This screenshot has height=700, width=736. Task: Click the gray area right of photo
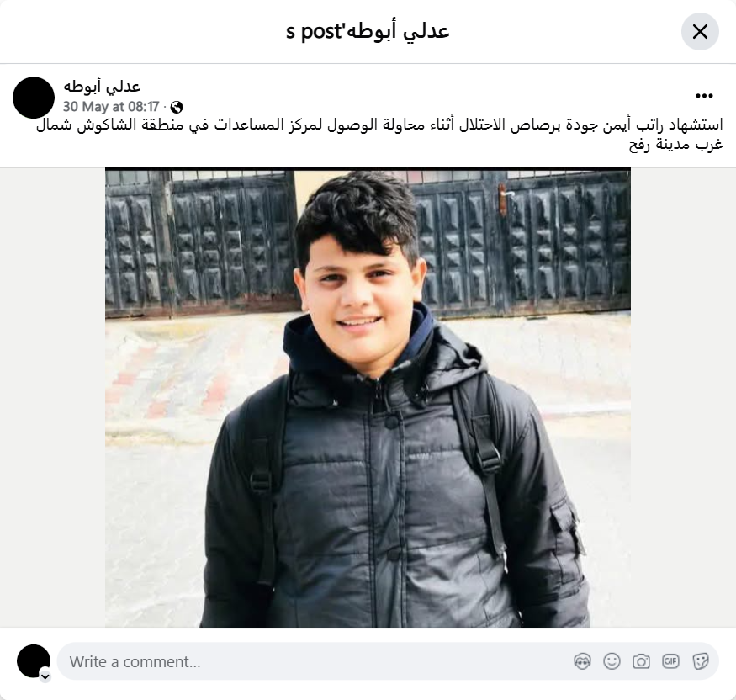683,398
